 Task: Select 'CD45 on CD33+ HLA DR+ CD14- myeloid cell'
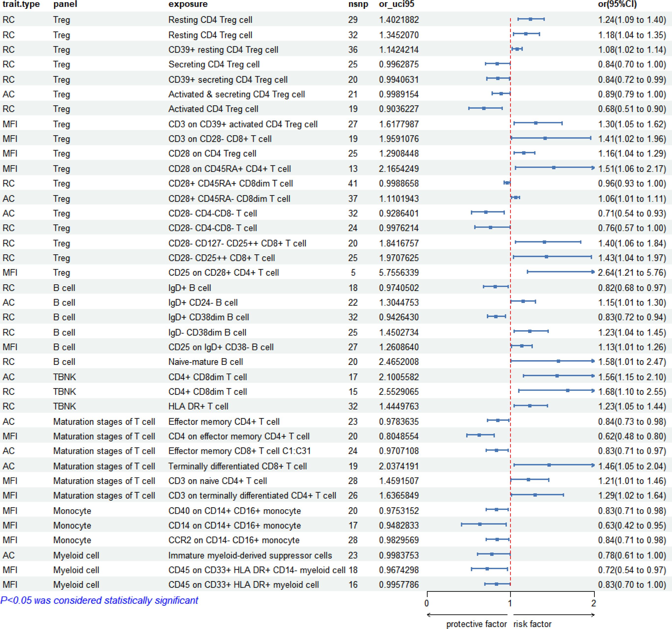[x=257, y=570]
